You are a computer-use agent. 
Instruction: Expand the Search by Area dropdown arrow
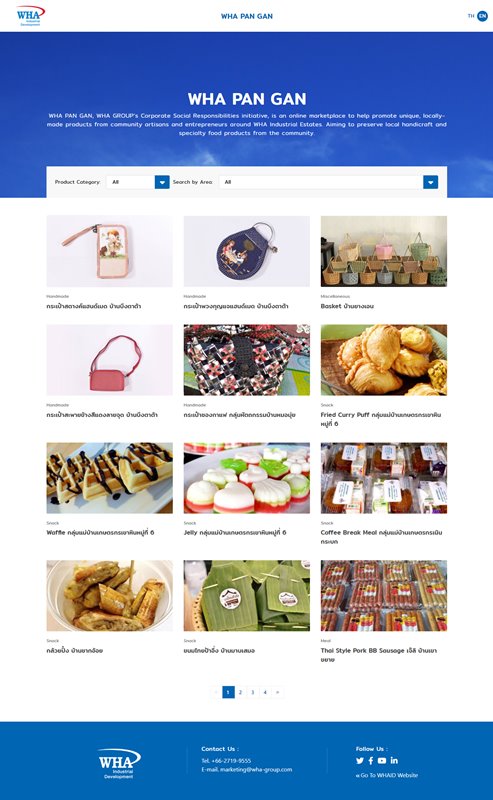point(430,182)
